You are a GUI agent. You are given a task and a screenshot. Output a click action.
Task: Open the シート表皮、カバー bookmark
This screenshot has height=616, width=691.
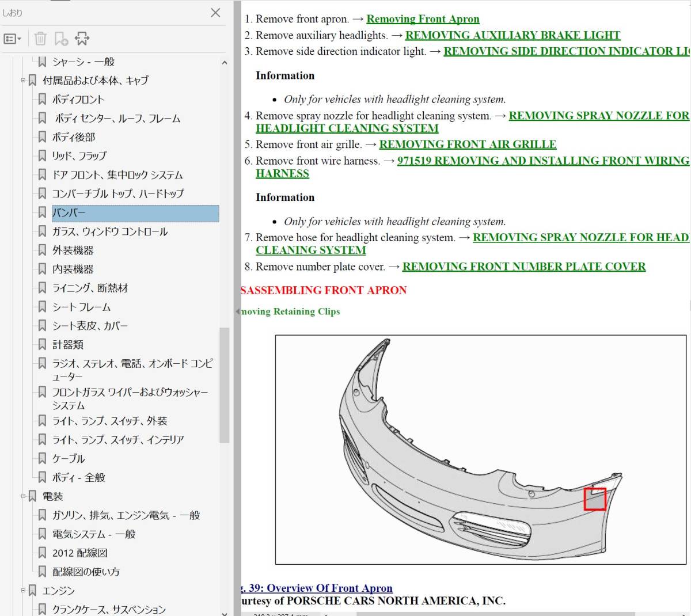coord(90,326)
